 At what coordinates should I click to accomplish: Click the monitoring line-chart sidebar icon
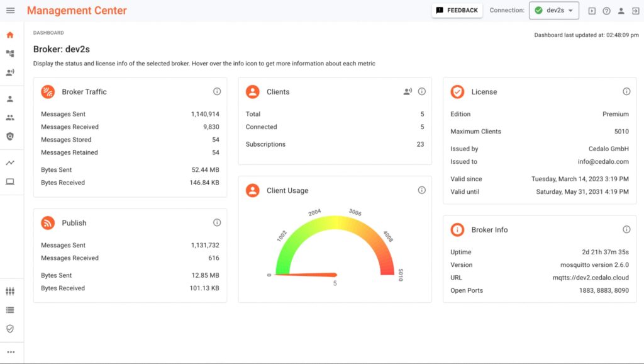tap(10, 163)
